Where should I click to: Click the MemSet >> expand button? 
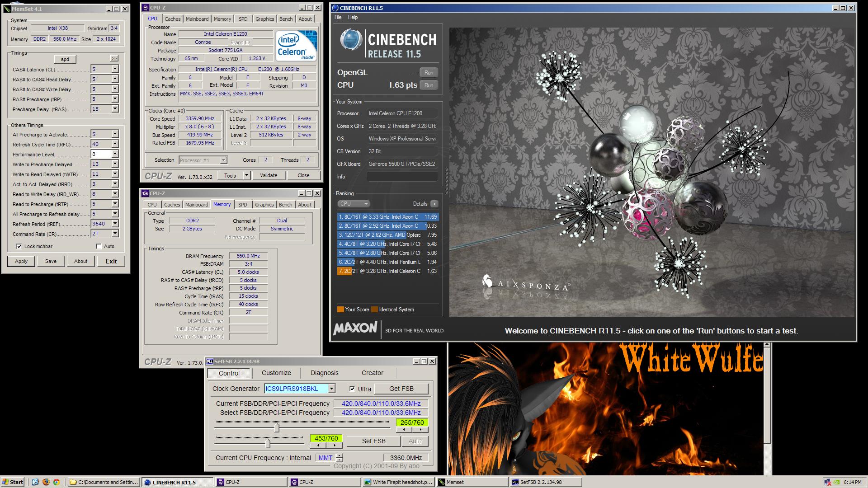point(114,59)
